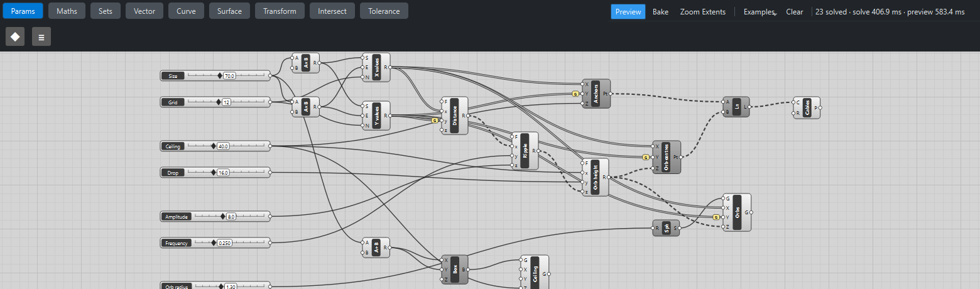Toggle the Preview mode button
The image size is (980, 289).
[628, 12]
